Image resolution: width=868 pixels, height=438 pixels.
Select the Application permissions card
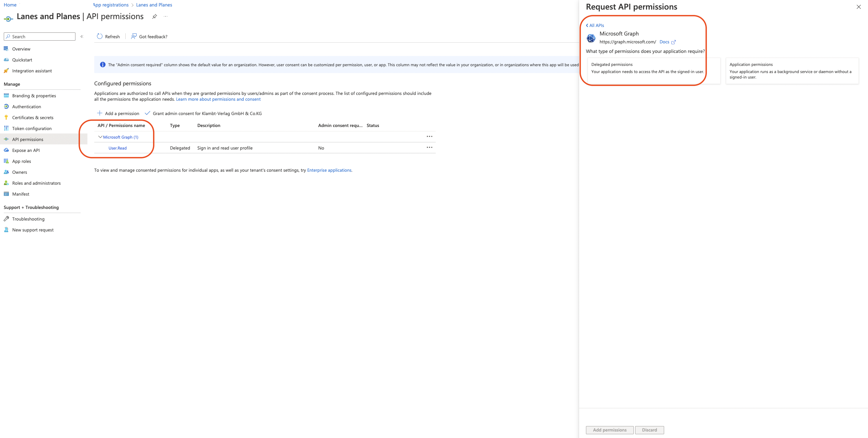[x=792, y=71]
